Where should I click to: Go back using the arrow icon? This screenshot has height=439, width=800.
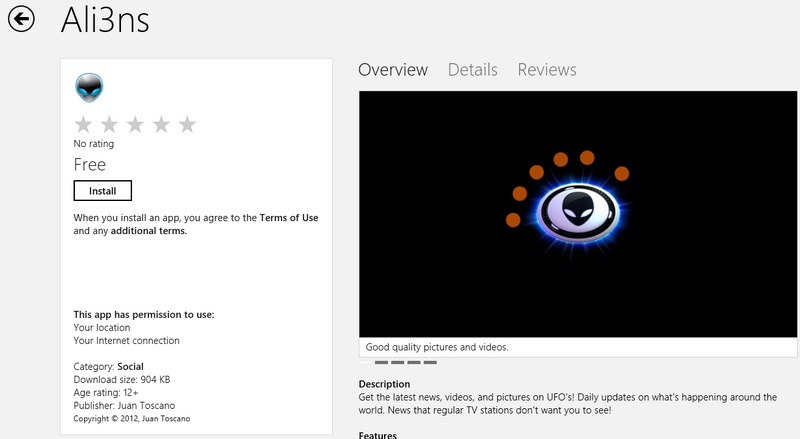21,19
